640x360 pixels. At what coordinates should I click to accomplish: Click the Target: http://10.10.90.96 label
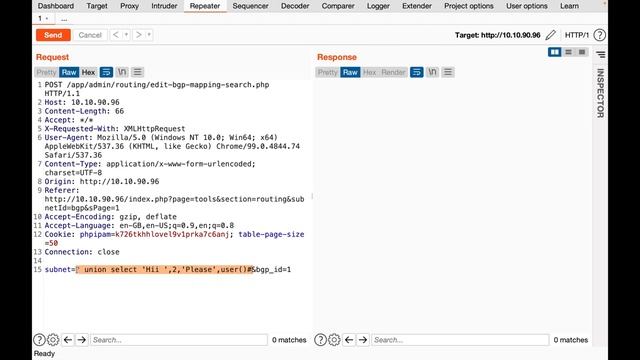click(x=498, y=35)
